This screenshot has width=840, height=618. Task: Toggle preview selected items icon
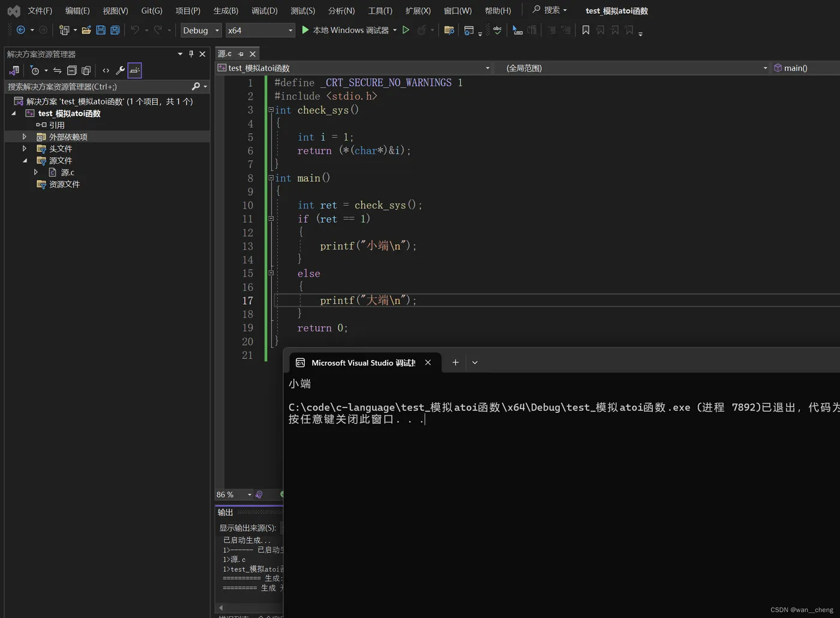click(134, 70)
